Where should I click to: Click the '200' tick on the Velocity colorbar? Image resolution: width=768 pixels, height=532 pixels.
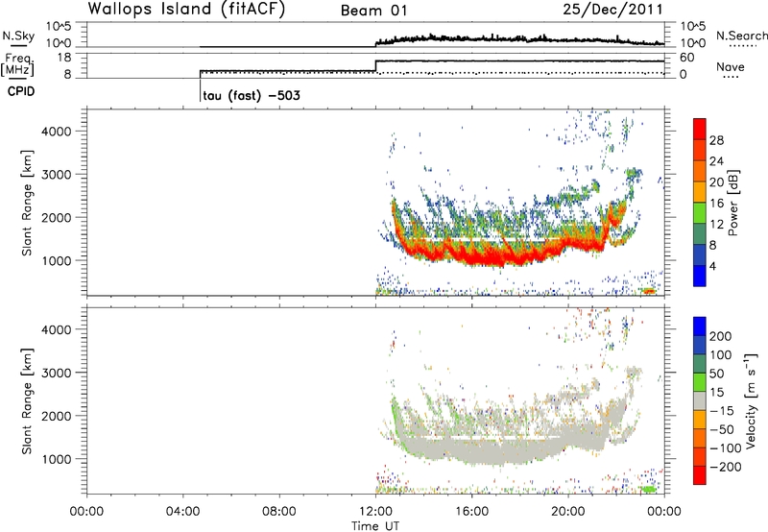(x=721, y=336)
